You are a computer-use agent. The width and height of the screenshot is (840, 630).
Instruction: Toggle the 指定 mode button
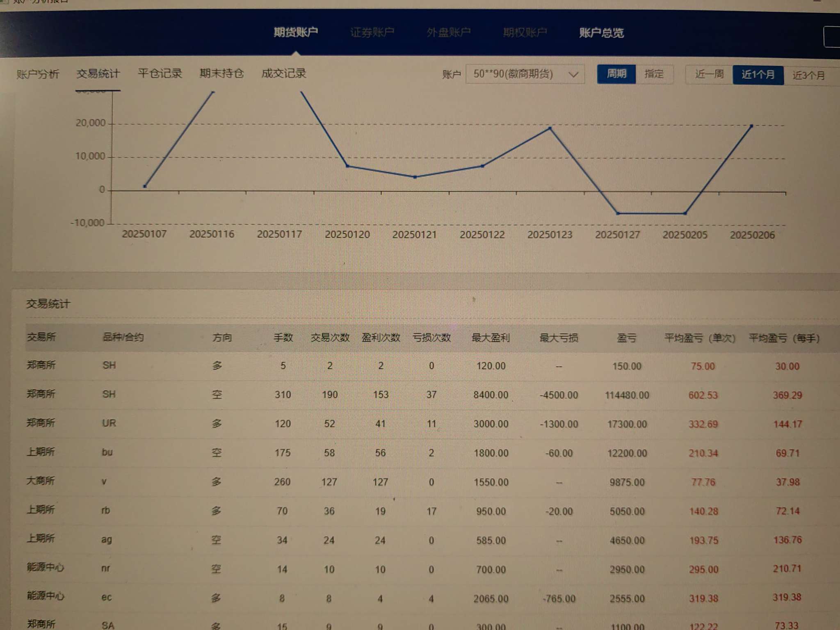654,74
